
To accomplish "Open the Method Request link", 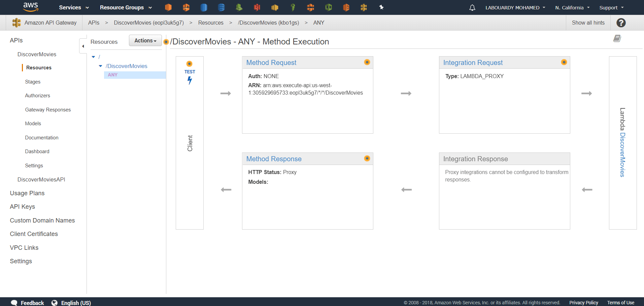I will click(x=271, y=63).
